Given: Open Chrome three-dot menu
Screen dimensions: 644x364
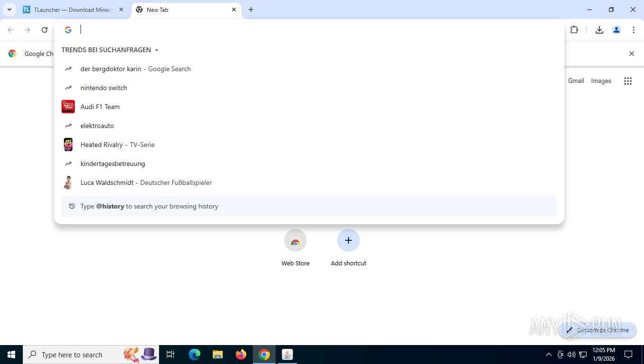Looking at the screenshot, I should [633, 30].
